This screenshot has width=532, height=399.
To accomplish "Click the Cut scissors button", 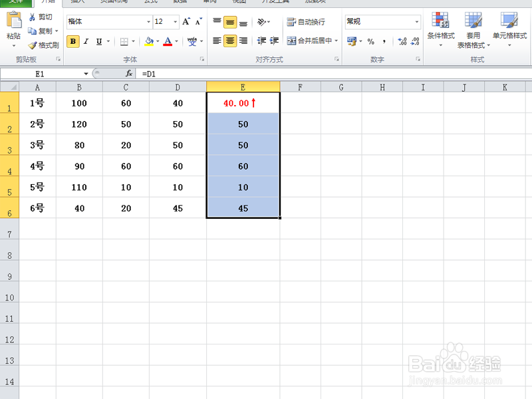I will [41, 17].
